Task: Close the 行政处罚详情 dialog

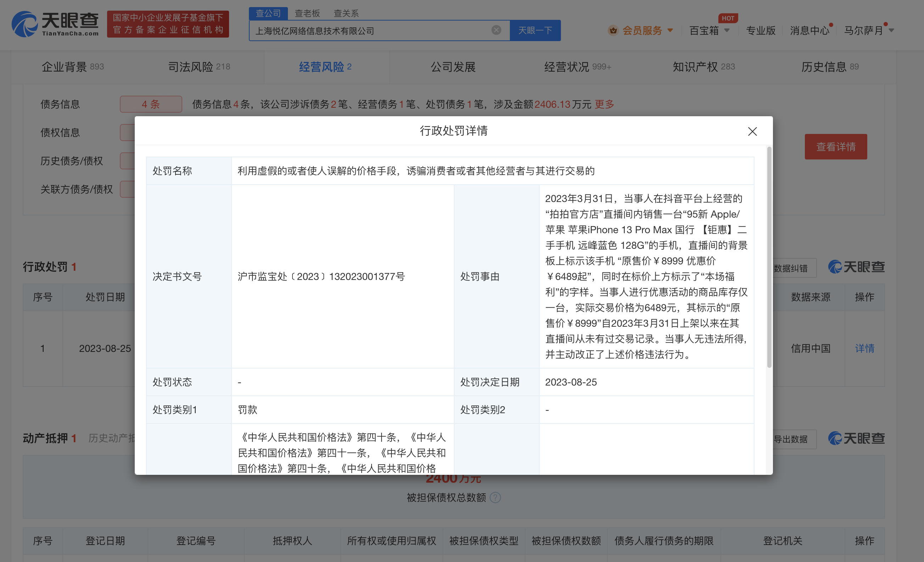Action: pos(752,131)
